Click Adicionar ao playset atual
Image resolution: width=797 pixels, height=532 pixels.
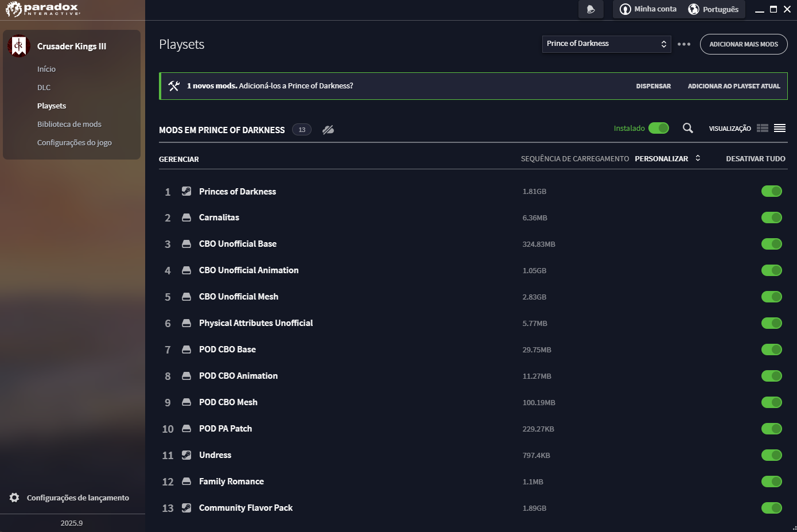pyautogui.click(x=734, y=86)
